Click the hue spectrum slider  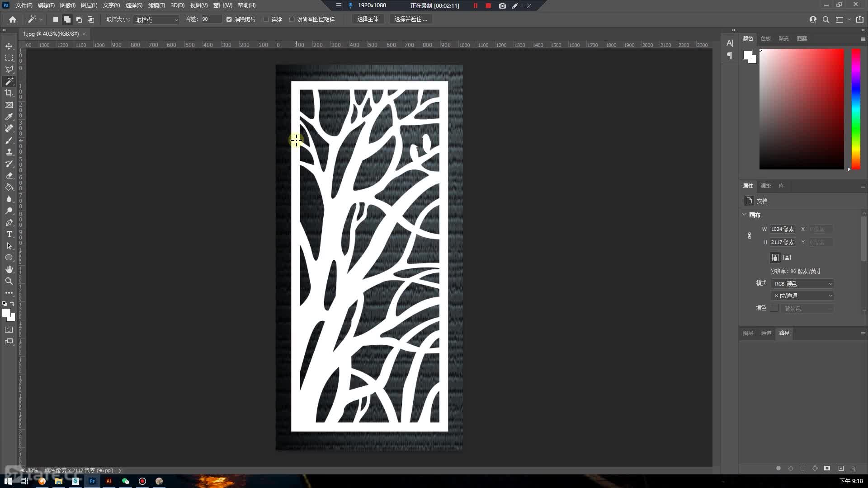856,109
